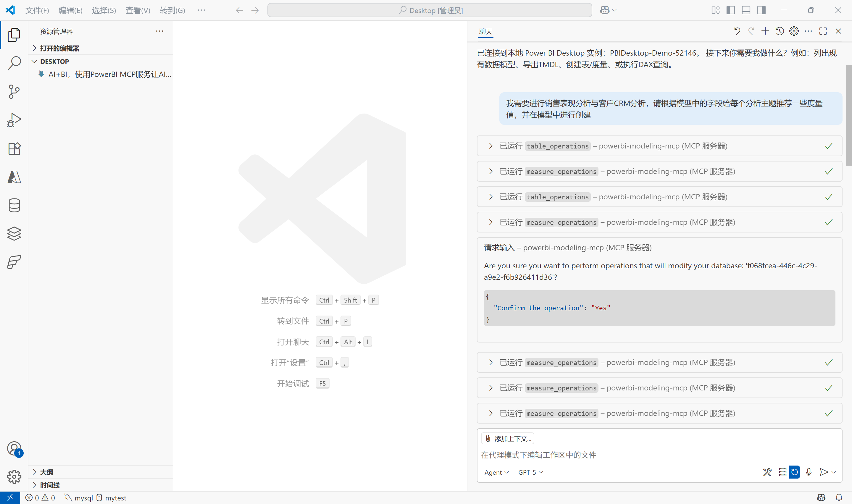The image size is (852, 504).
Task: Toggle the secondary sidebar visibility
Action: click(761, 10)
